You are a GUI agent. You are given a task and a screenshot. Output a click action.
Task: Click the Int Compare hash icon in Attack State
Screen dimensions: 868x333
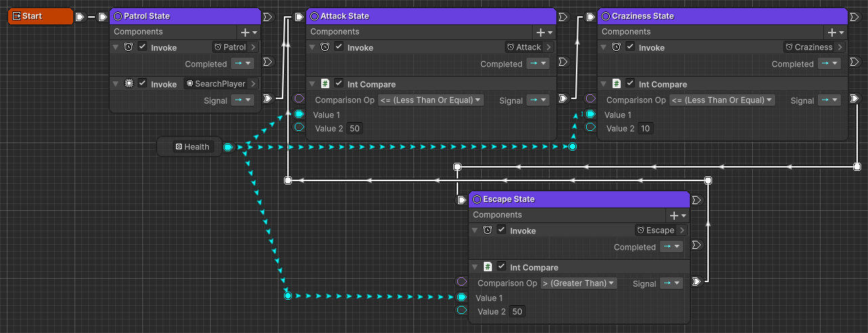(325, 84)
